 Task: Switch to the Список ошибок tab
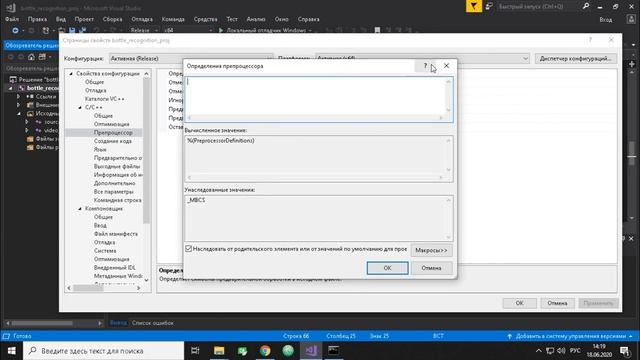tap(153, 323)
